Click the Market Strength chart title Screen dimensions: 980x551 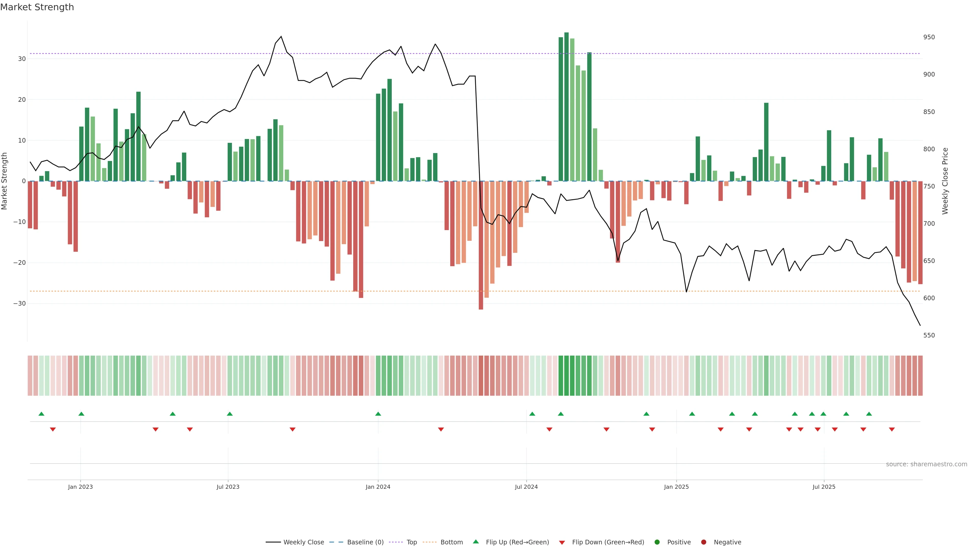(37, 7)
